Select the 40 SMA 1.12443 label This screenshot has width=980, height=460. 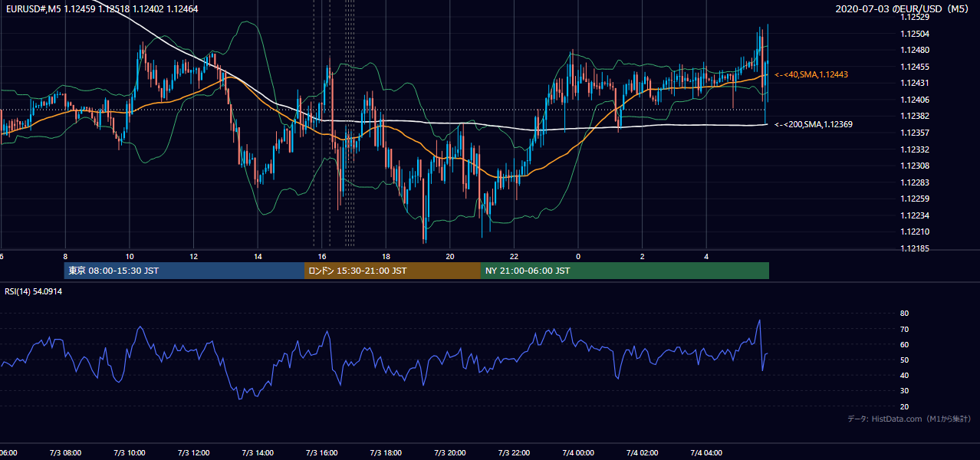pos(811,74)
